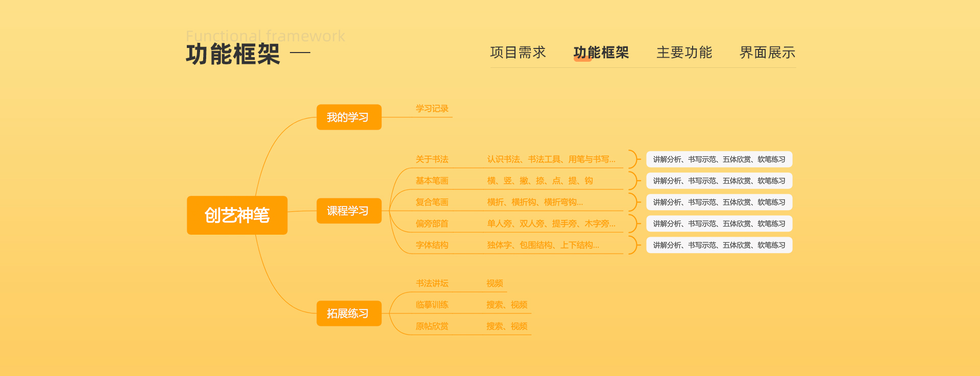Click the 创艺神笔 root node
This screenshot has width=980, height=376.
tap(237, 215)
